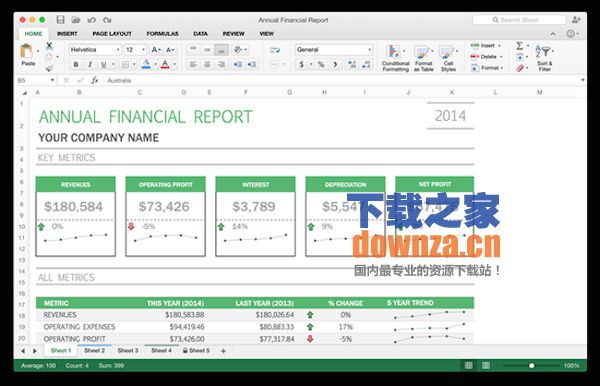The height and width of the screenshot is (386, 600).
Task: Open the Format cells dropdown
Action: [487, 68]
